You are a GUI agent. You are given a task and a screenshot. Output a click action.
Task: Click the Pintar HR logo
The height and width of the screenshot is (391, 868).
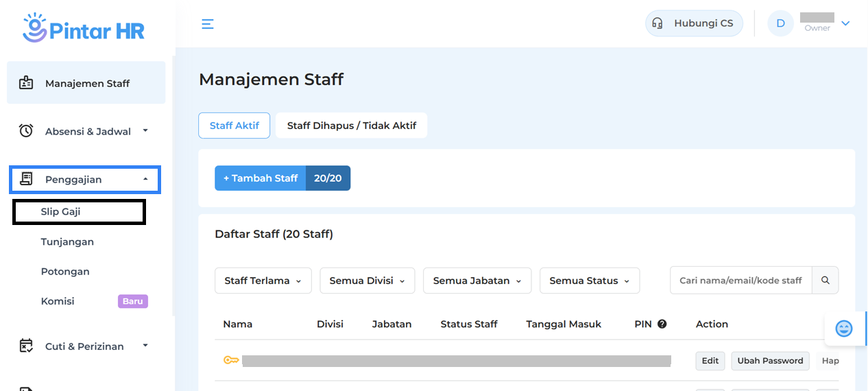[84, 27]
